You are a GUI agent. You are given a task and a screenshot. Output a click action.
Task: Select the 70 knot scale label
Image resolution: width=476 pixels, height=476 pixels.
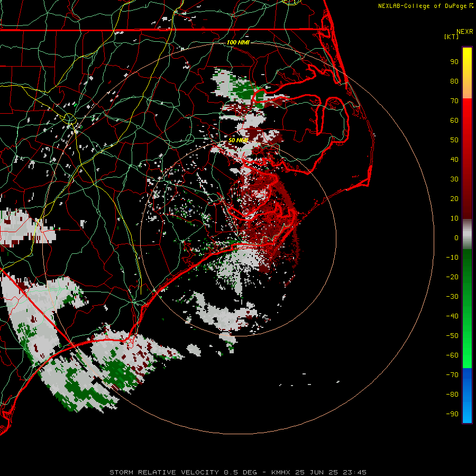point(454,101)
